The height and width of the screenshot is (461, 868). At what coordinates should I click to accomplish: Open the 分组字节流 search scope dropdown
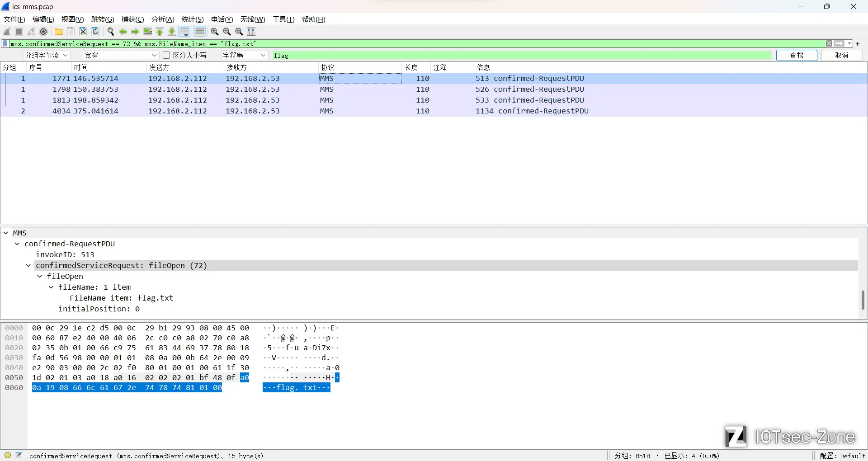pyautogui.click(x=46, y=55)
